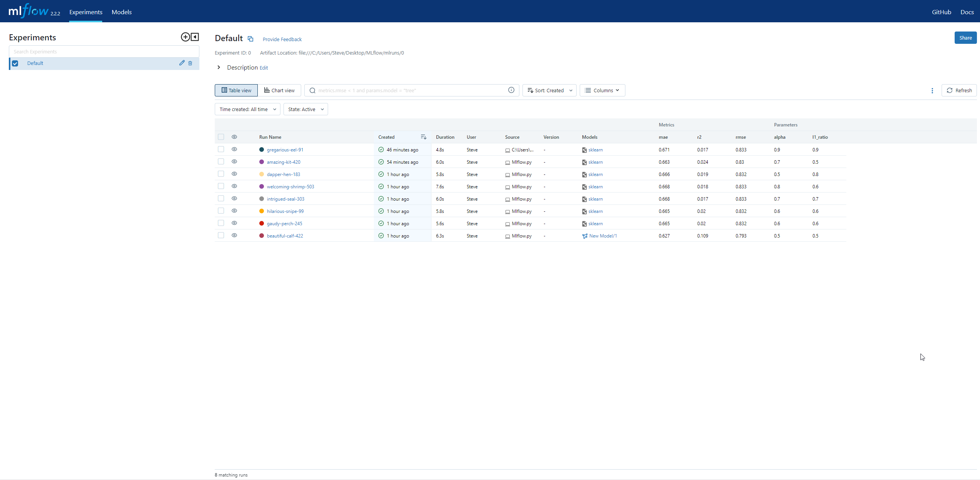980x480 pixels.
Task: Check the hilarious-snipe-99 run checkbox
Action: [x=221, y=211]
